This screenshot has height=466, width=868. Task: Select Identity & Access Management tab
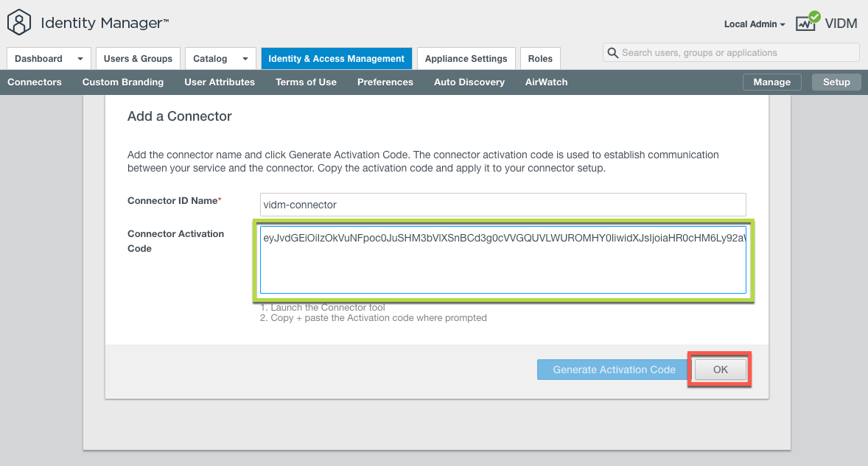(x=337, y=59)
